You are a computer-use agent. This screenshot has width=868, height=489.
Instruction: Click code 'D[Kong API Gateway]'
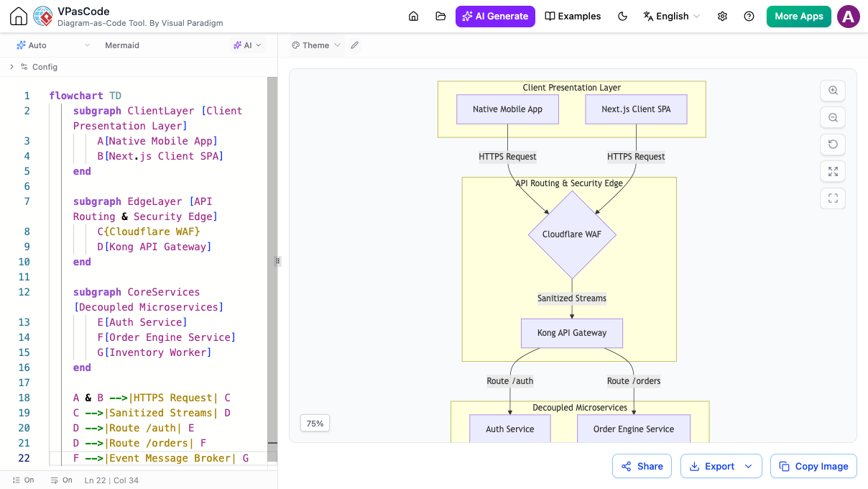coord(154,247)
